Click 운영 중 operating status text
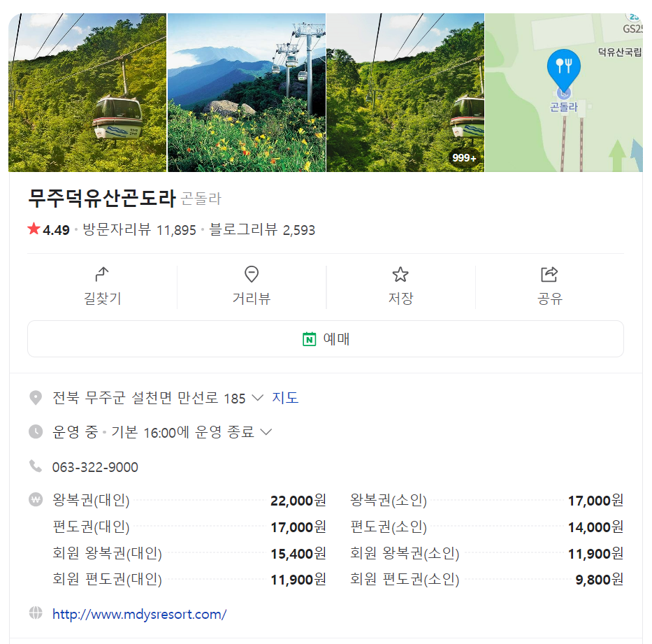Image resolution: width=652 pixels, height=644 pixels. point(75,432)
